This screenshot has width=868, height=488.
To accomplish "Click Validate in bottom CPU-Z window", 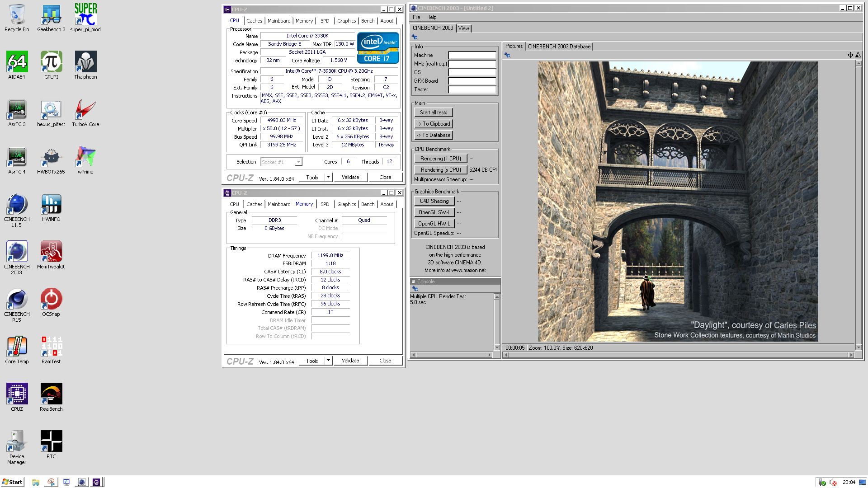I will click(350, 361).
